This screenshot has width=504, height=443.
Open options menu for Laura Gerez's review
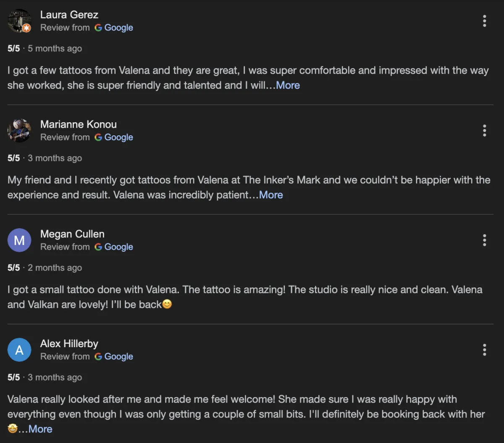coord(484,21)
